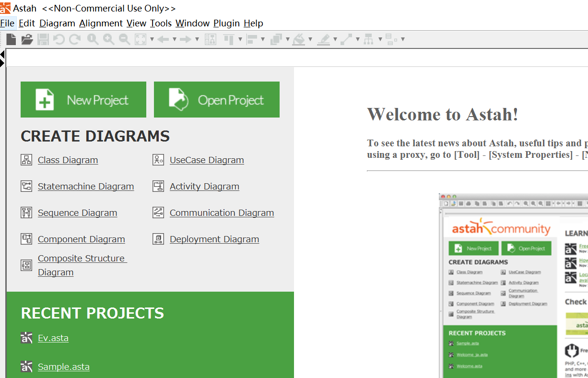Click the Adjust Size toolbar icon
Screen dimensions: 588x378
pos(391,39)
